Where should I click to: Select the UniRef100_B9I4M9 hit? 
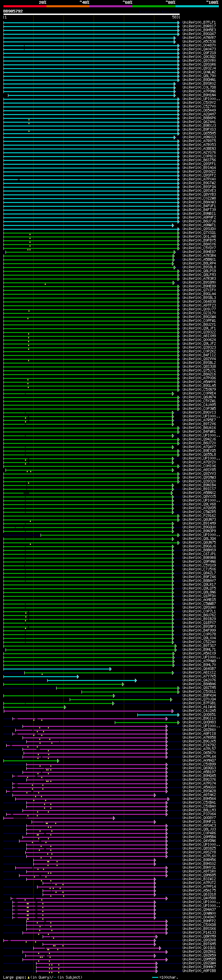199,523
